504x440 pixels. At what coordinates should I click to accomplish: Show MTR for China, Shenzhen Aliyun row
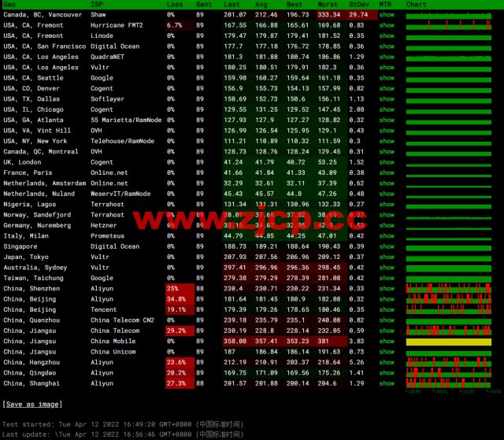click(387, 289)
